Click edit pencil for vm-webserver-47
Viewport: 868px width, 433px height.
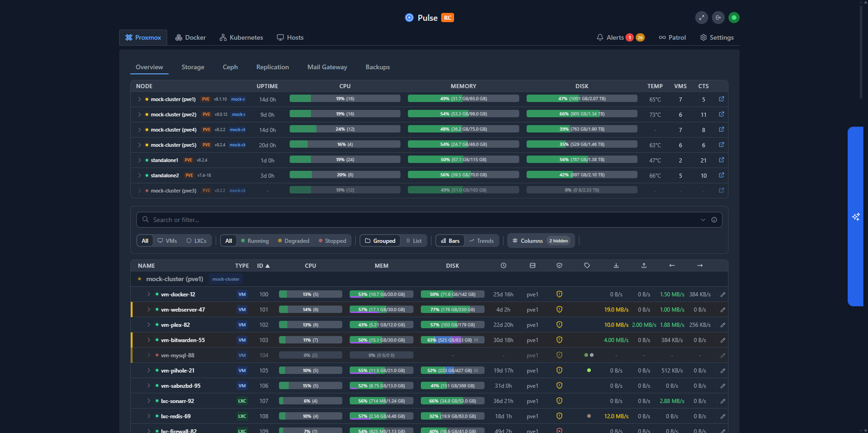tap(722, 310)
